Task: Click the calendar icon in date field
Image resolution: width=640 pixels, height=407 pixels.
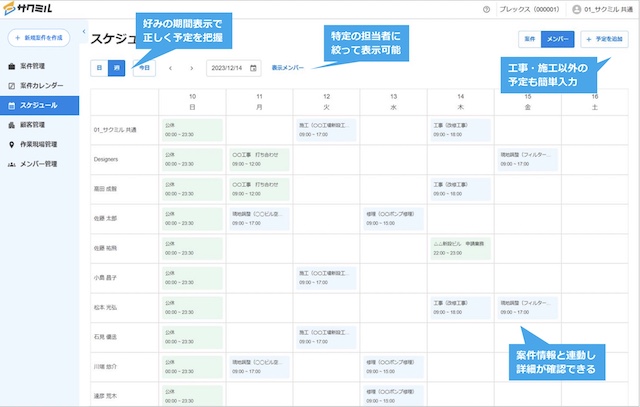Action: point(253,68)
